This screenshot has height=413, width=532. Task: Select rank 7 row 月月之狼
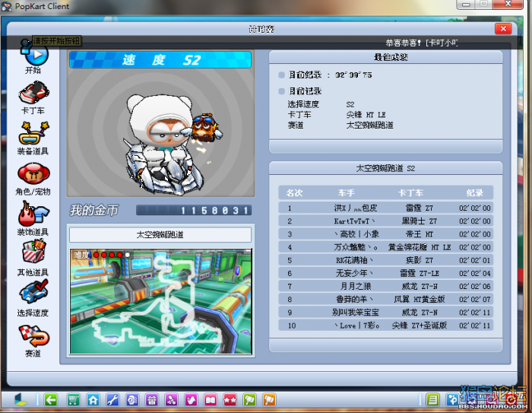point(386,286)
